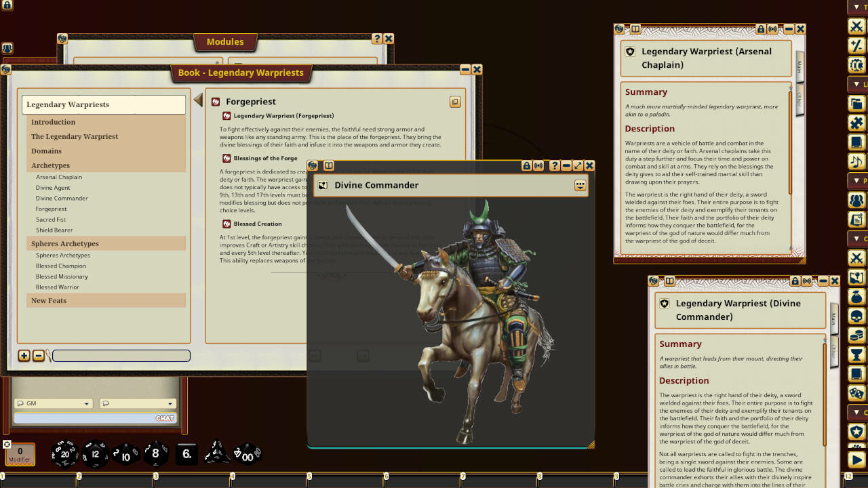The height and width of the screenshot is (488, 868).
Task: Roll the d20 die
Action: pos(63,454)
